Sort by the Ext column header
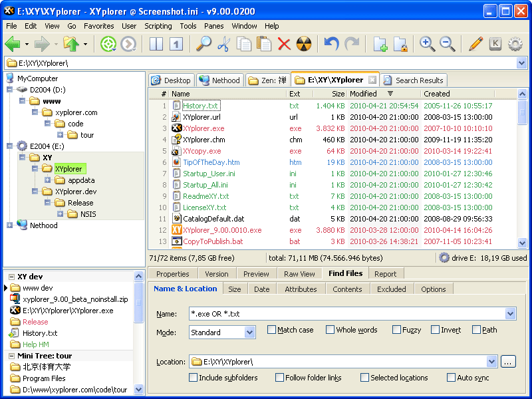 tap(300, 94)
